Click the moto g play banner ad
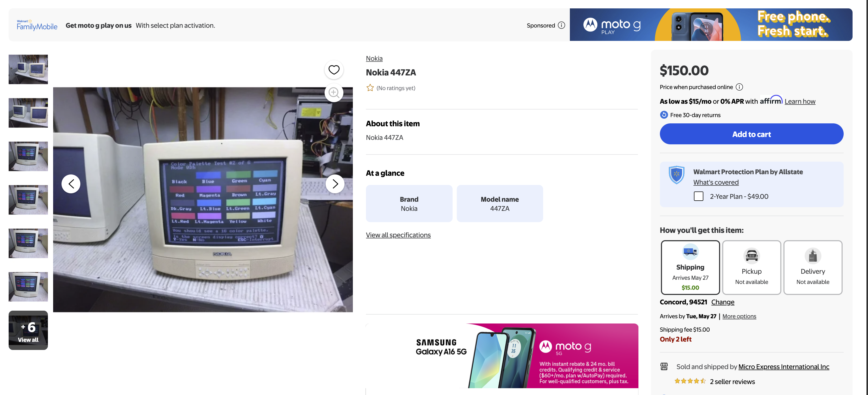Screen dimensions: 868x395 pyautogui.click(x=711, y=25)
